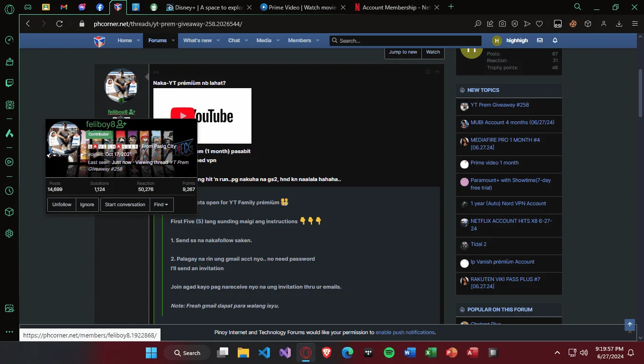Open the Aria AI sidebar icon
The width and height of the screenshot is (644, 364).
pyautogui.click(x=9, y=134)
